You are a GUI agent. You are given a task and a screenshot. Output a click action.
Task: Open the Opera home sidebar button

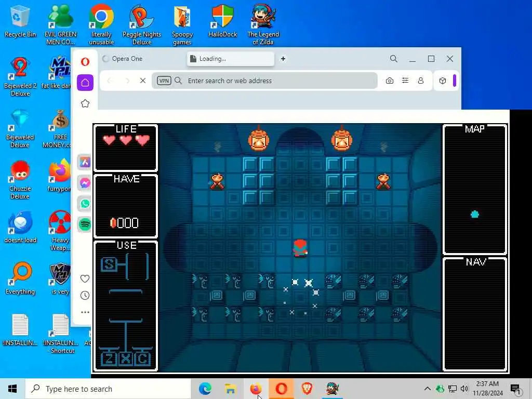[x=85, y=83]
